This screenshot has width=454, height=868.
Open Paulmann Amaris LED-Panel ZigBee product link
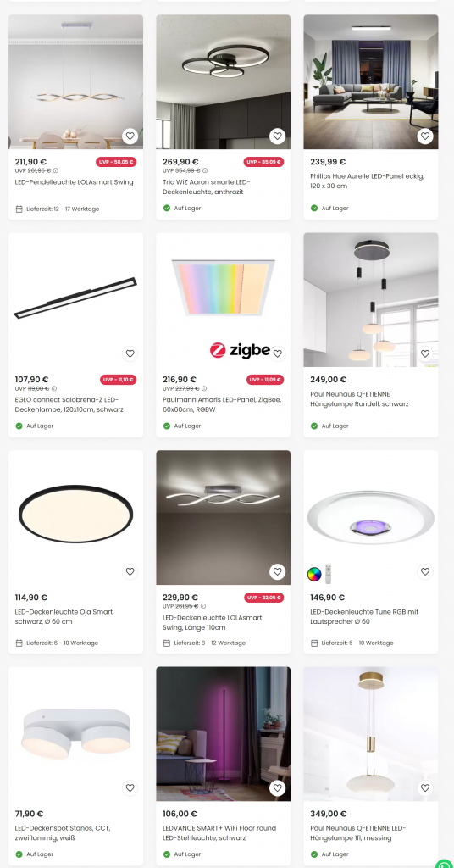click(222, 404)
